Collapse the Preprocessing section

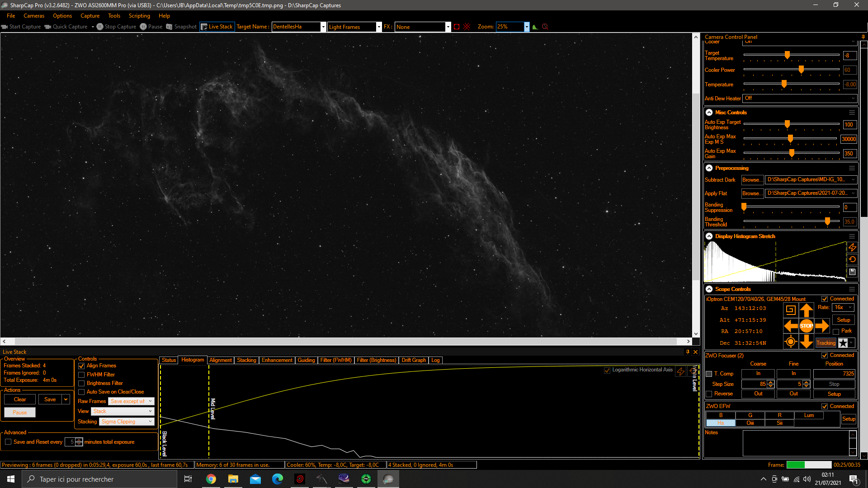pos(709,168)
